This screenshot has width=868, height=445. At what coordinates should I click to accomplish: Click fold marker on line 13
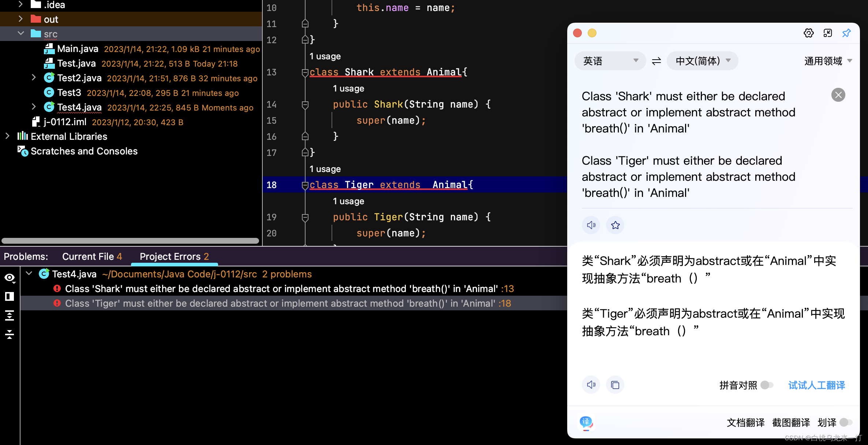(x=305, y=72)
